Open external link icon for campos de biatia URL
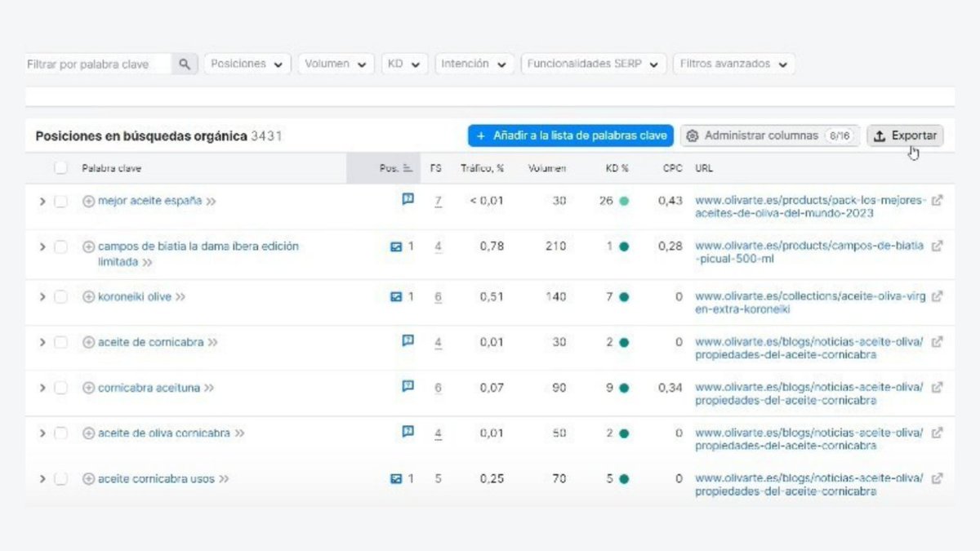The height and width of the screenshot is (551, 980). click(937, 246)
